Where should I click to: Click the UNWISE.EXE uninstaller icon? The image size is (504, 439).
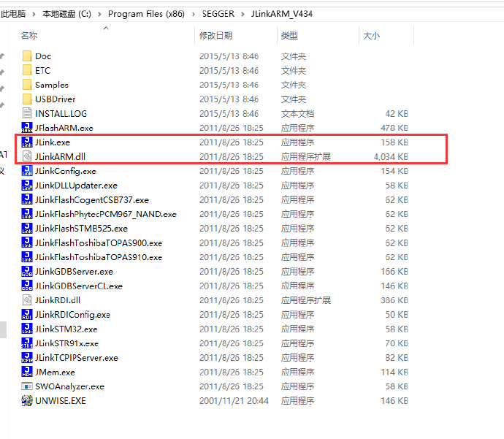point(27,401)
